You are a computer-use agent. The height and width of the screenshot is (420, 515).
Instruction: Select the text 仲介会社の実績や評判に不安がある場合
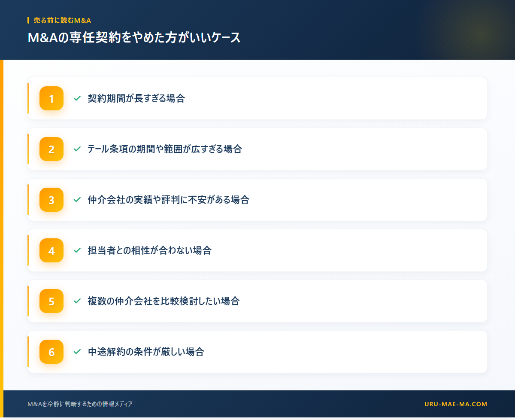pyautogui.click(x=168, y=200)
